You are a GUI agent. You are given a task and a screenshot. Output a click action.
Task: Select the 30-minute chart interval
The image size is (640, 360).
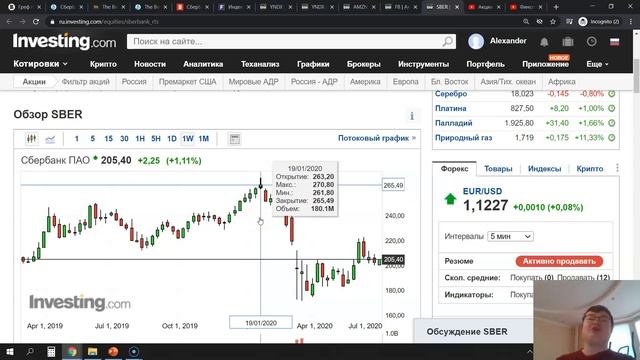(124, 139)
